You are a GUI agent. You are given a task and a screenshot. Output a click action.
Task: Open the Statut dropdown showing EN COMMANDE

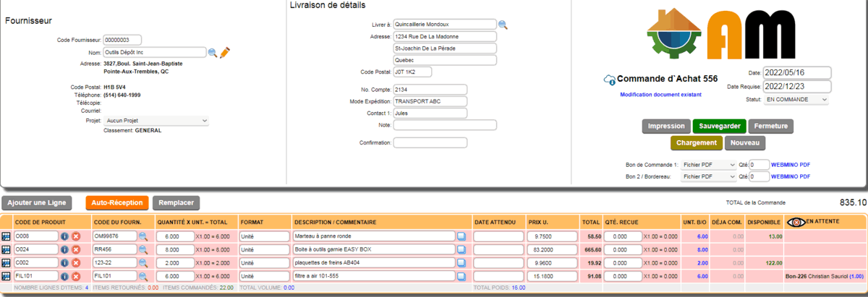point(796,99)
